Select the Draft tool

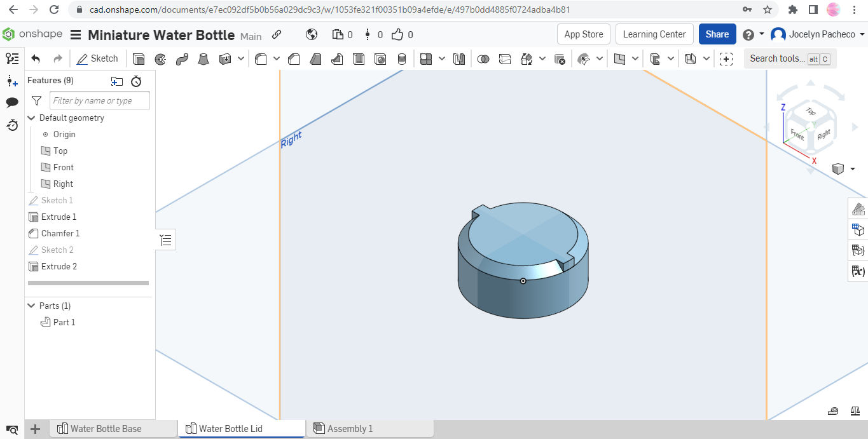click(x=315, y=59)
